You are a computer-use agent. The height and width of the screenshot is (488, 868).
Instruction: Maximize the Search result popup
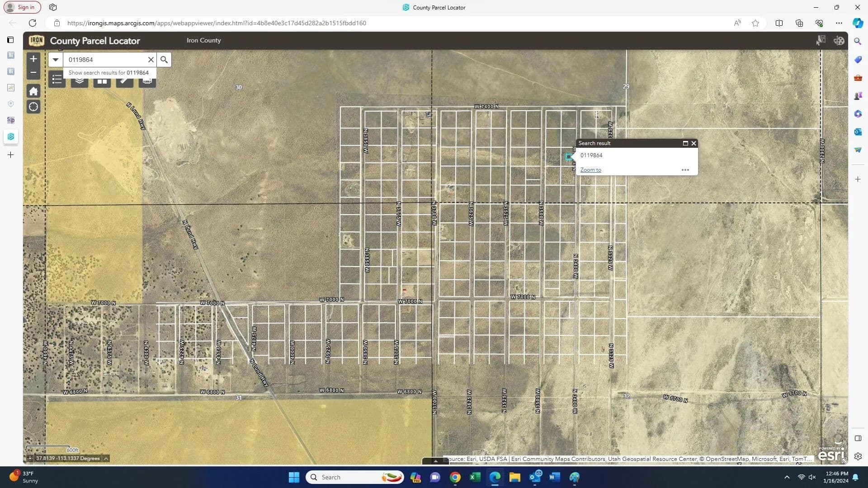(685, 143)
